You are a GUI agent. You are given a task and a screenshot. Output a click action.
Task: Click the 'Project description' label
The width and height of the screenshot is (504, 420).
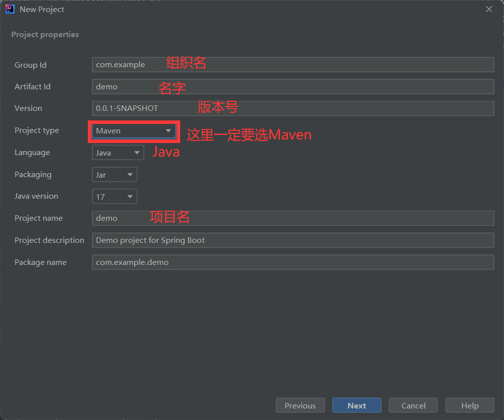coord(49,240)
